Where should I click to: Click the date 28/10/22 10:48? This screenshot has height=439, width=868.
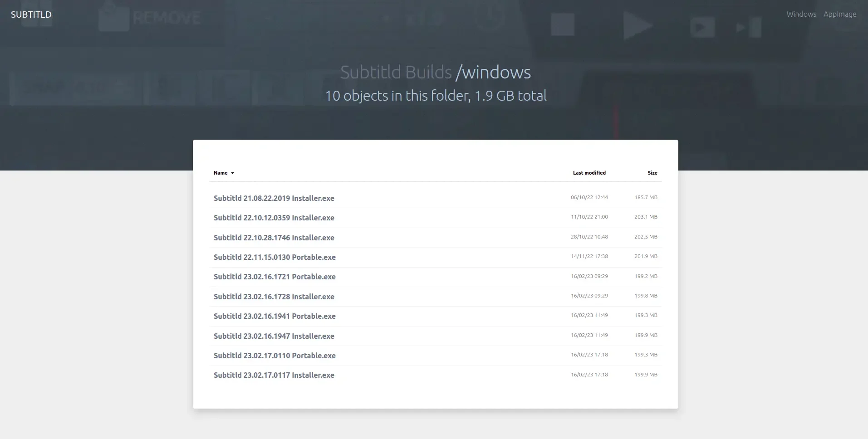pyautogui.click(x=589, y=237)
